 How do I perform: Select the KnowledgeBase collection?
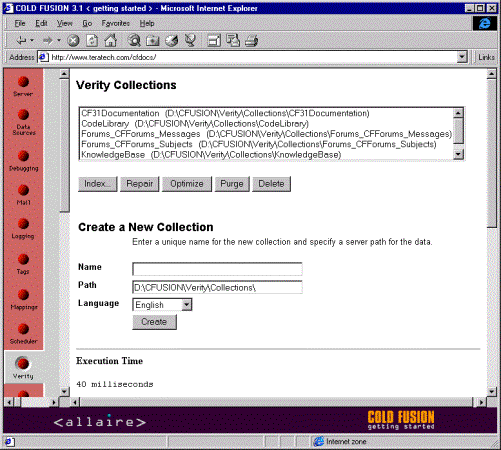[211, 155]
